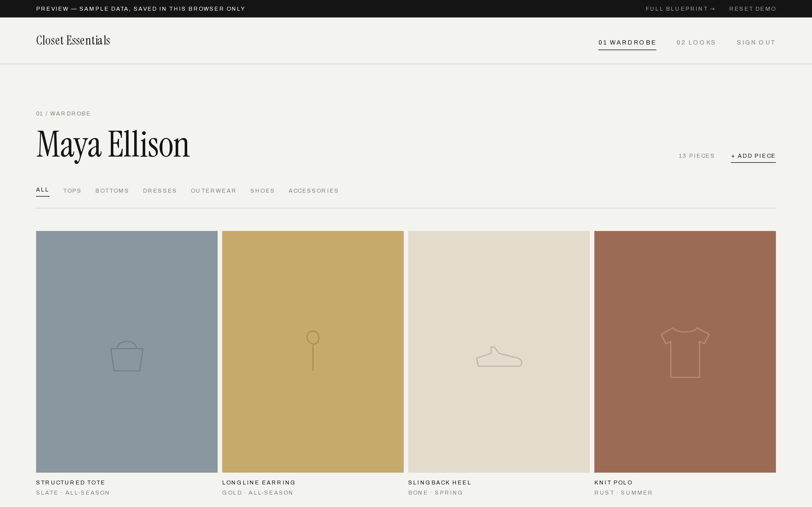The height and width of the screenshot is (507, 812).
Task: Open the Full Blueprint link
Action: [x=680, y=9]
